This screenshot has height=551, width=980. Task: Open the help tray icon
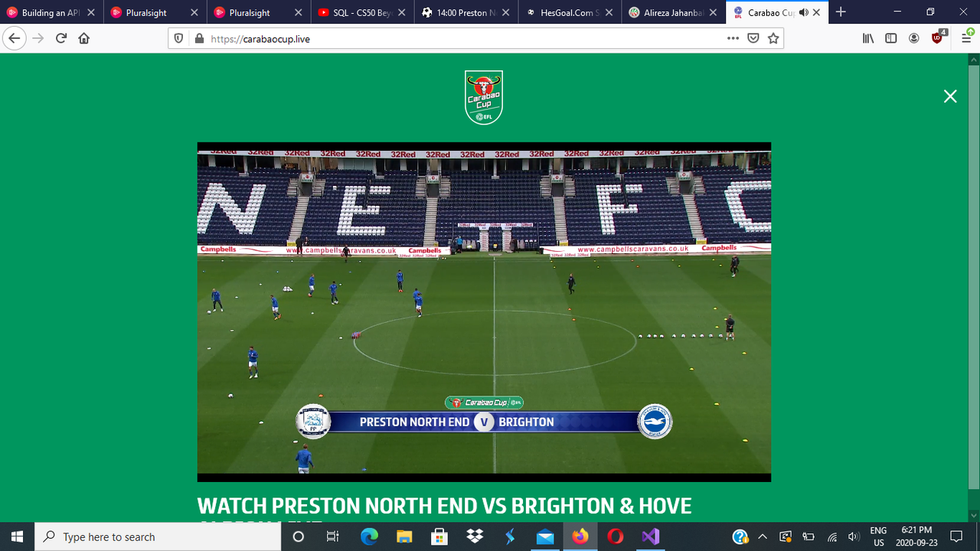coord(740,536)
